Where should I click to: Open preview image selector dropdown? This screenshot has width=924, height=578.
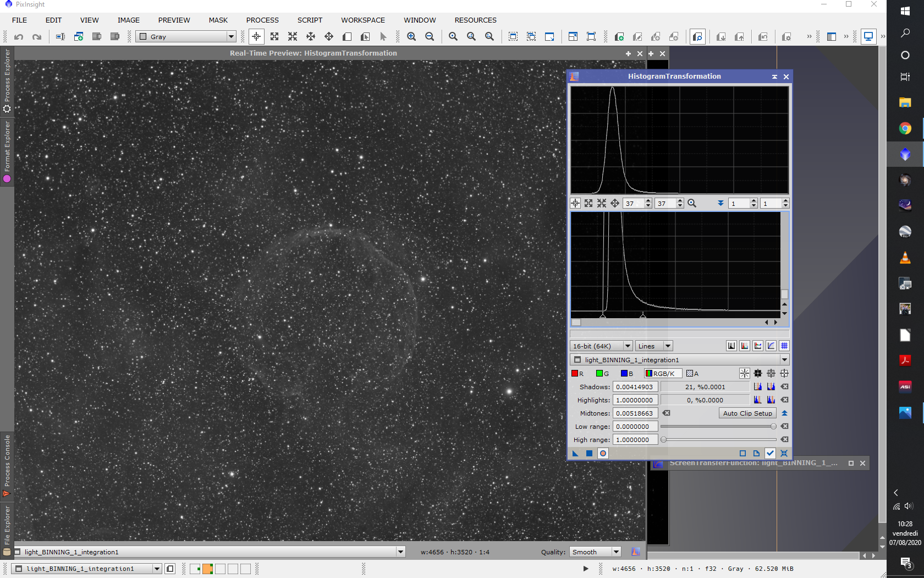click(209, 552)
